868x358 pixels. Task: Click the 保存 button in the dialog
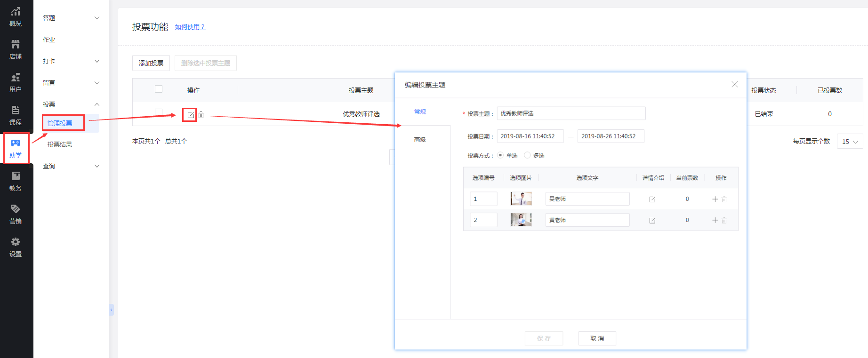point(544,338)
